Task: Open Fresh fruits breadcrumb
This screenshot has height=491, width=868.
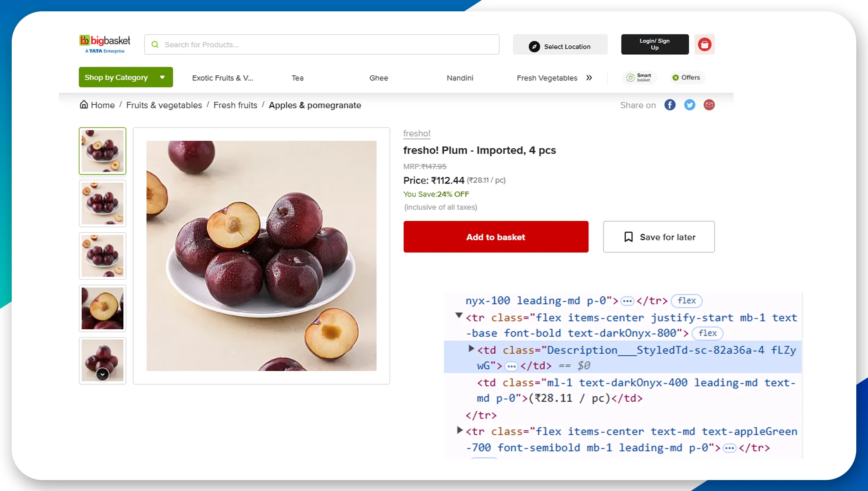Action: (x=235, y=105)
